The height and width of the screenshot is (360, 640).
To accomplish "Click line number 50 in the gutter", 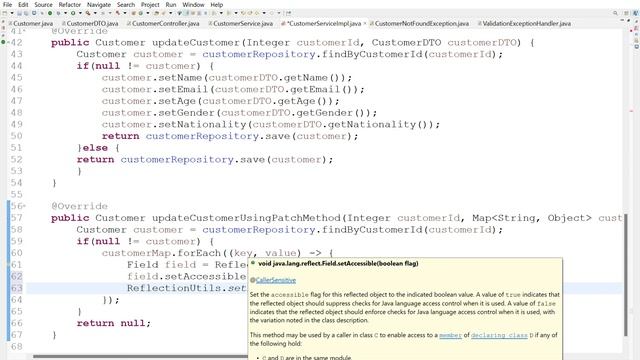I will pos(16,136).
